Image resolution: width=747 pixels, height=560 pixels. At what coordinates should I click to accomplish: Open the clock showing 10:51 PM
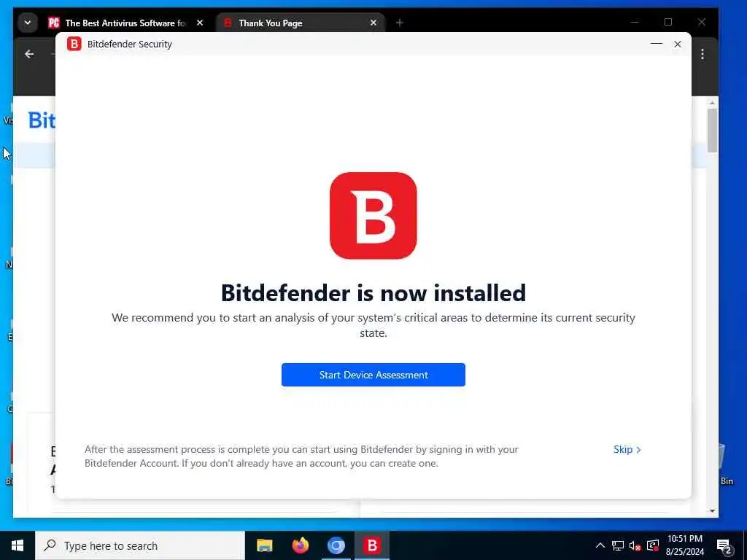[685, 545]
